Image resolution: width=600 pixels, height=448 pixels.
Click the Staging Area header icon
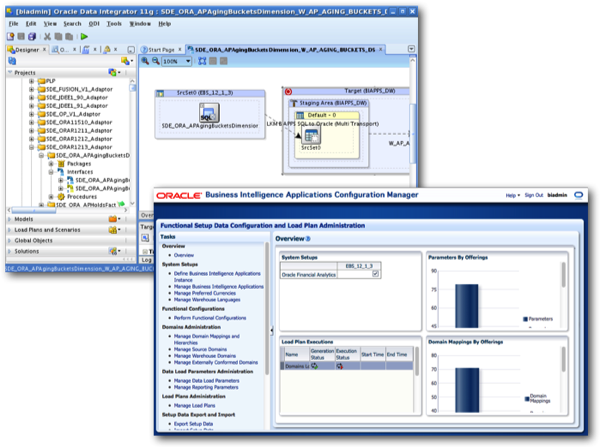tap(294, 103)
